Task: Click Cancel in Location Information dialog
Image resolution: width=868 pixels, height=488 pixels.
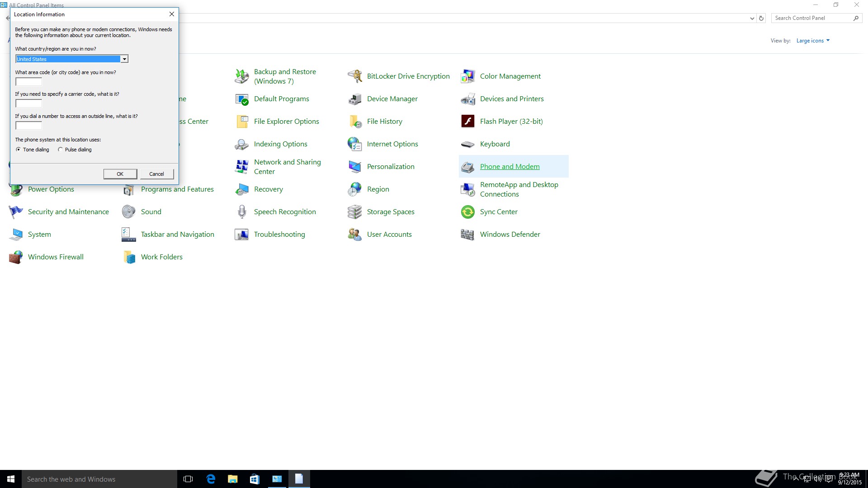Action: (x=157, y=174)
